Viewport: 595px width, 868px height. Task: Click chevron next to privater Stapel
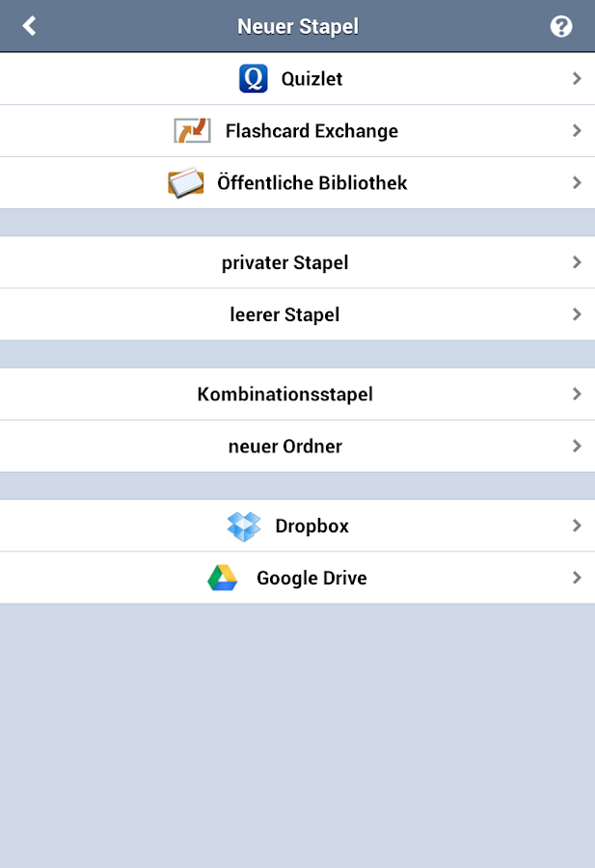(x=577, y=261)
